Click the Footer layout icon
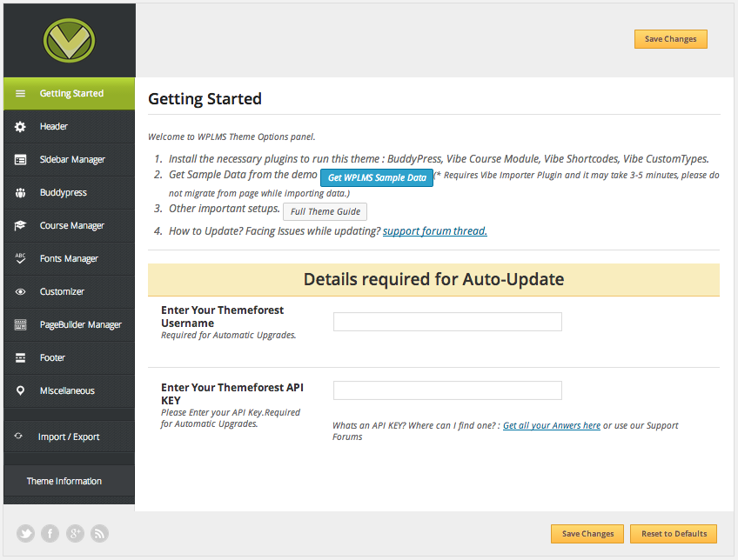 point(20,357)
